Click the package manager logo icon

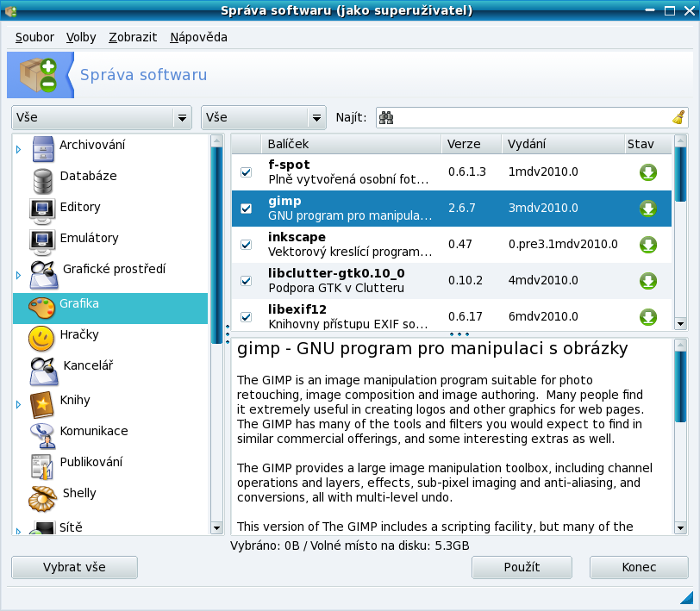40,75
